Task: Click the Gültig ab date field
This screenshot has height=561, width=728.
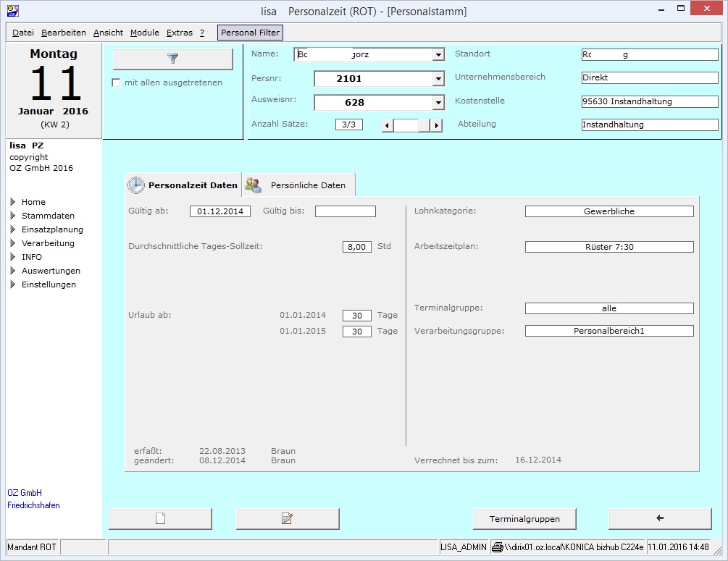Action: [220, 211]
